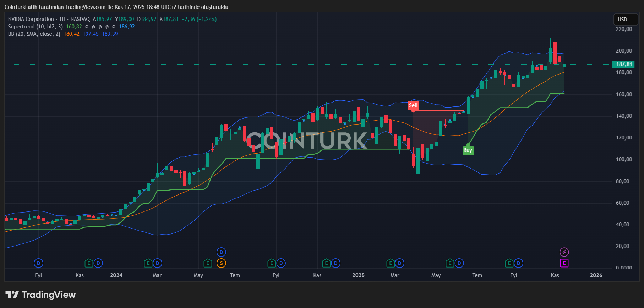
Task: Click the current price label 187,81
Action: tap(624, 64)
